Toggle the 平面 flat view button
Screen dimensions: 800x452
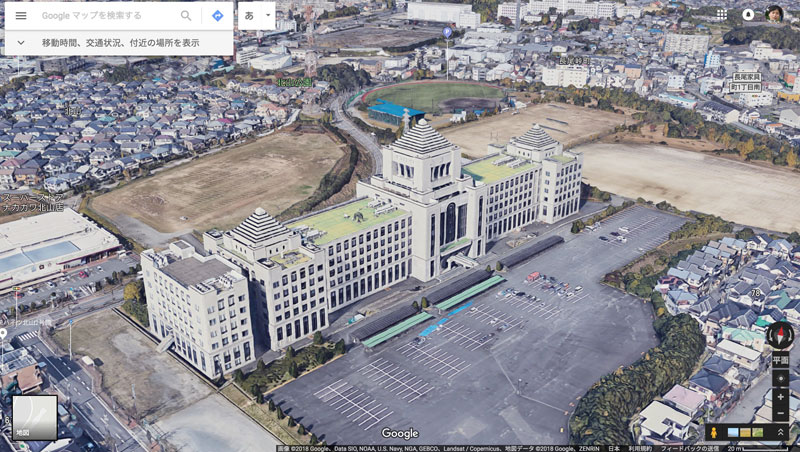click(780, 360)
